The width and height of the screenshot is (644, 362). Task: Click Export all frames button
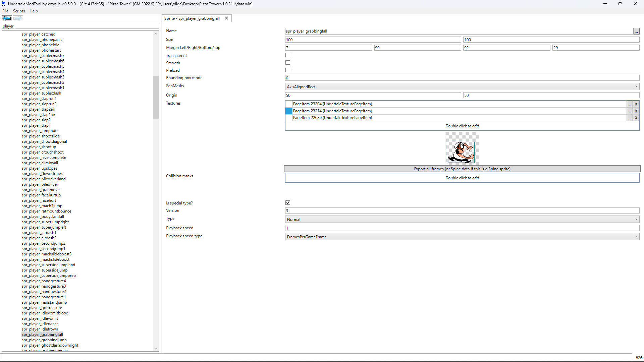point(462,169)
